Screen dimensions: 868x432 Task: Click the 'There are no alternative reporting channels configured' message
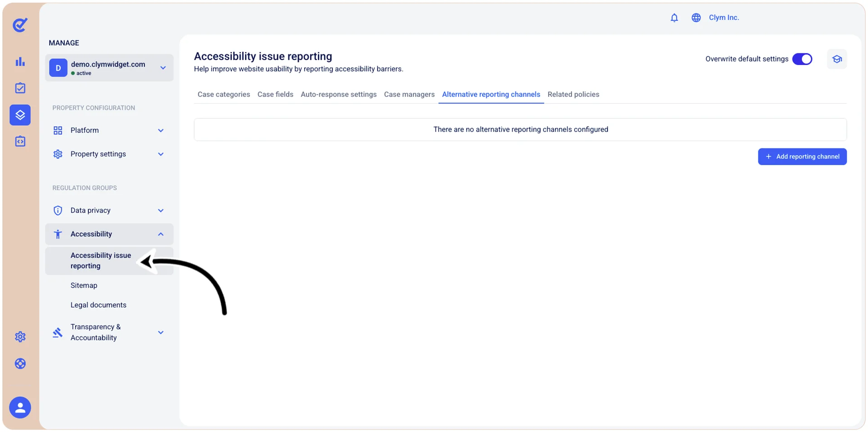tap(521, 129)
